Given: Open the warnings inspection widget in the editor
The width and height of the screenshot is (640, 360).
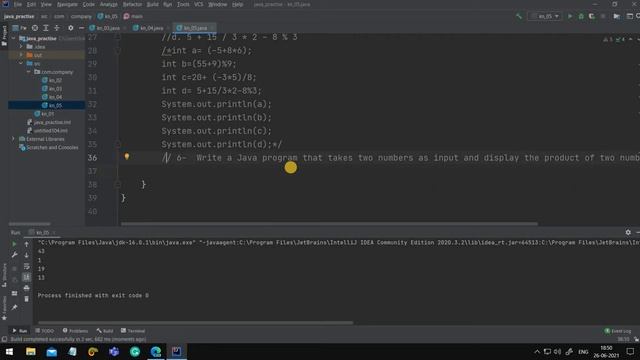Looking at the screenshot, I should click(x=614, y=39).
